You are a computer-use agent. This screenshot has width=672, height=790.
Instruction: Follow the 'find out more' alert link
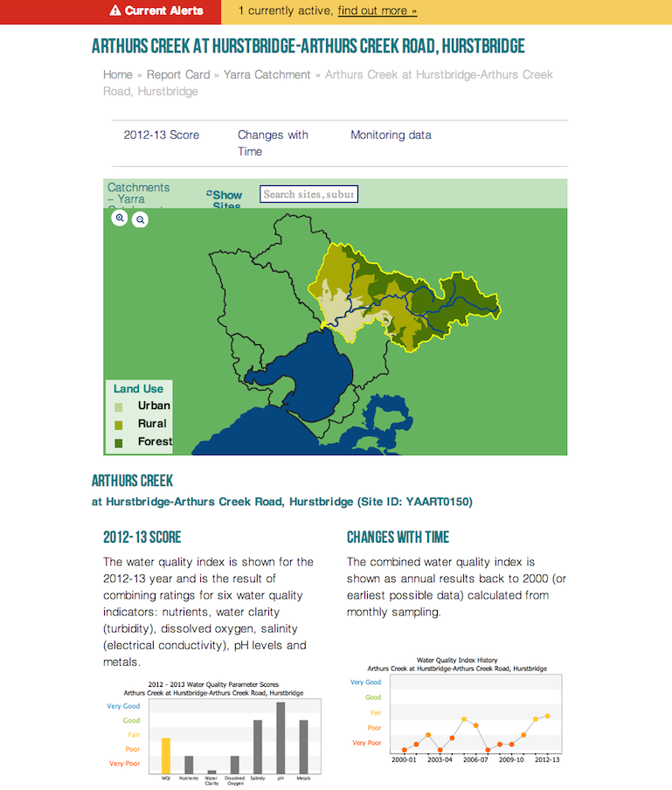pyautogui.click(x=378, y=10)
